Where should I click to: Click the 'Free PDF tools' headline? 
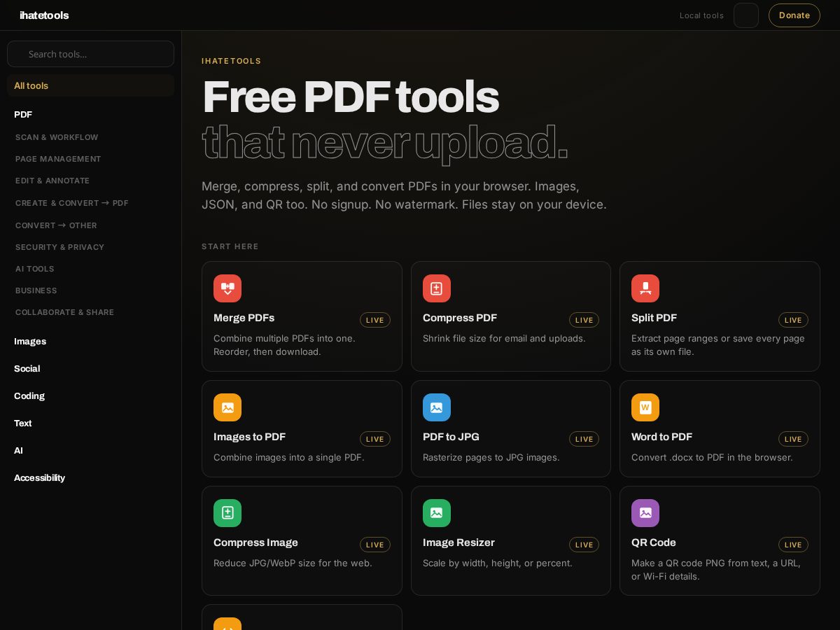[x=351, y=97]
